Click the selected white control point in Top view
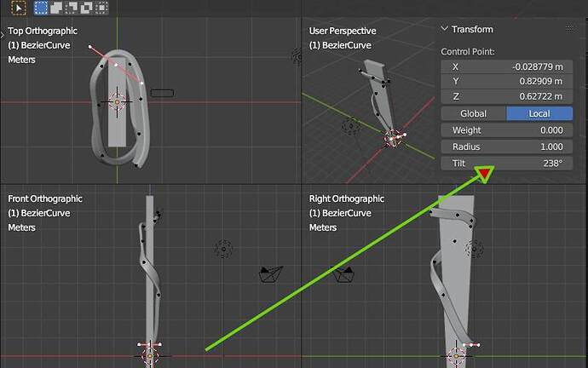588x368 pixels. (116, 65)
